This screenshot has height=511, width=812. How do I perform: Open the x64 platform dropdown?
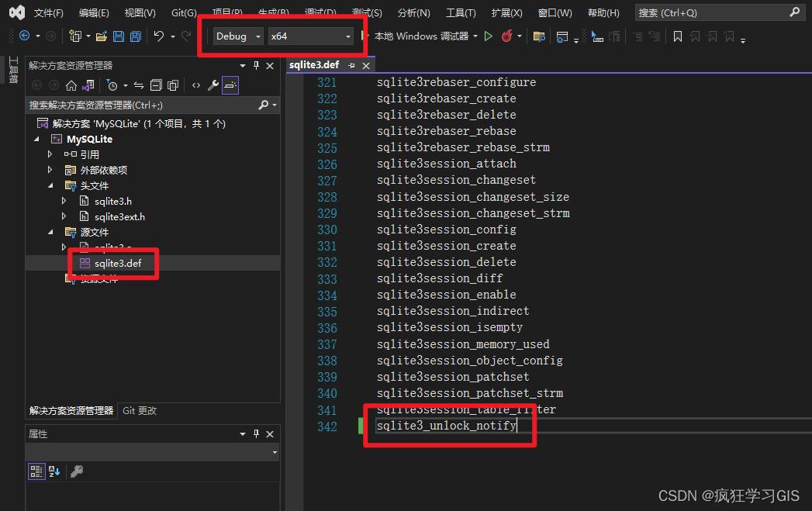point(311,36)
